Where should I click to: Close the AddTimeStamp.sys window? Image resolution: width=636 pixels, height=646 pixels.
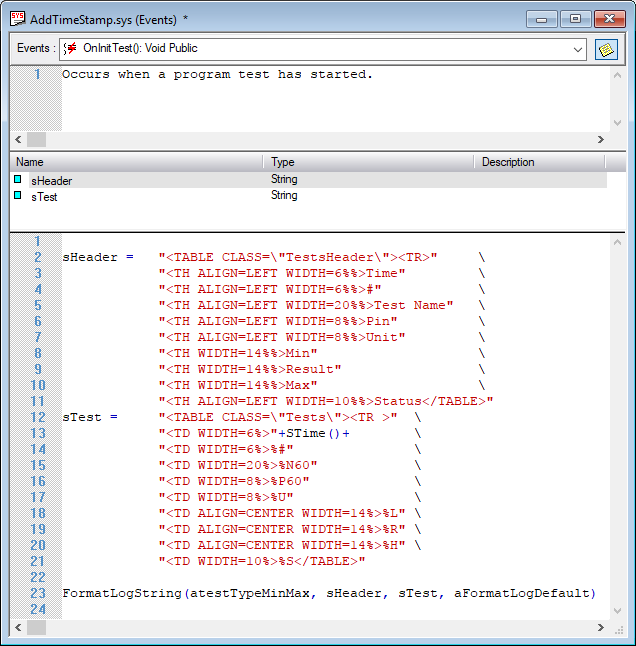610,19
